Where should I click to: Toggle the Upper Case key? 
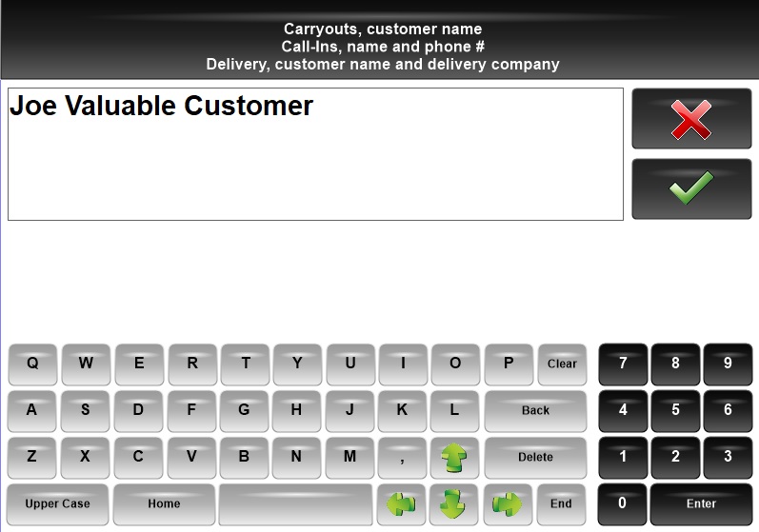(57, 504)
